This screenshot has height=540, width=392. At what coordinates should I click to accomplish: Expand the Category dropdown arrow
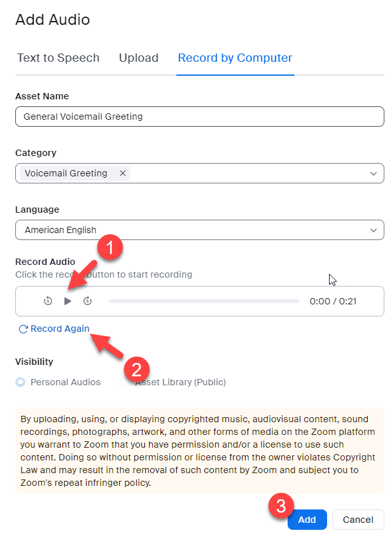(373, 173)
